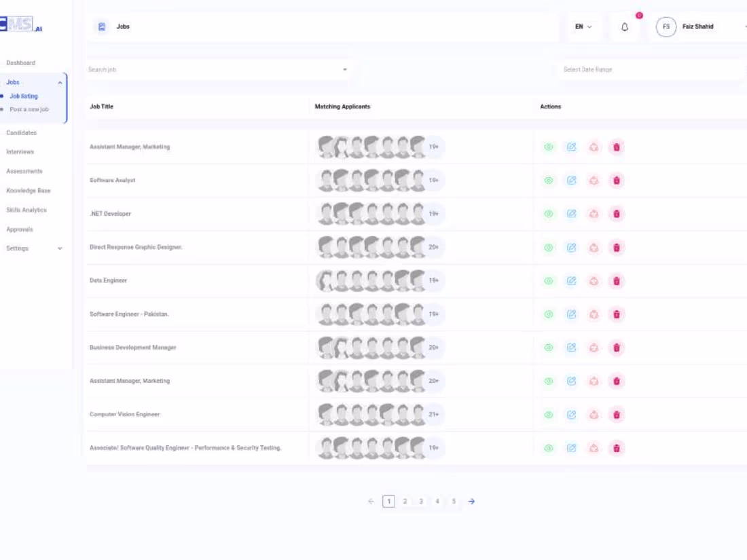View the Software Engineer - Pakistan job
Screen dimensions: 747x560
[x=548, y=314]
